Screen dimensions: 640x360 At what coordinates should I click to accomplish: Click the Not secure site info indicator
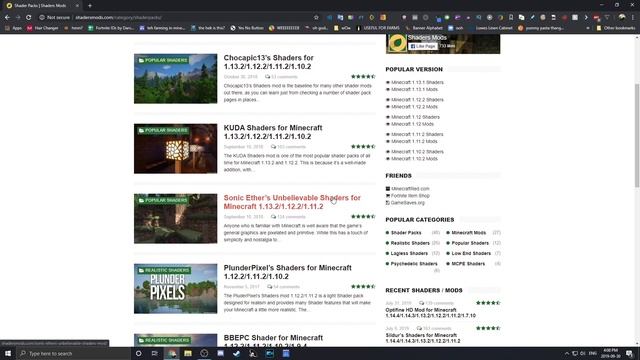click(x=55, y=18)
